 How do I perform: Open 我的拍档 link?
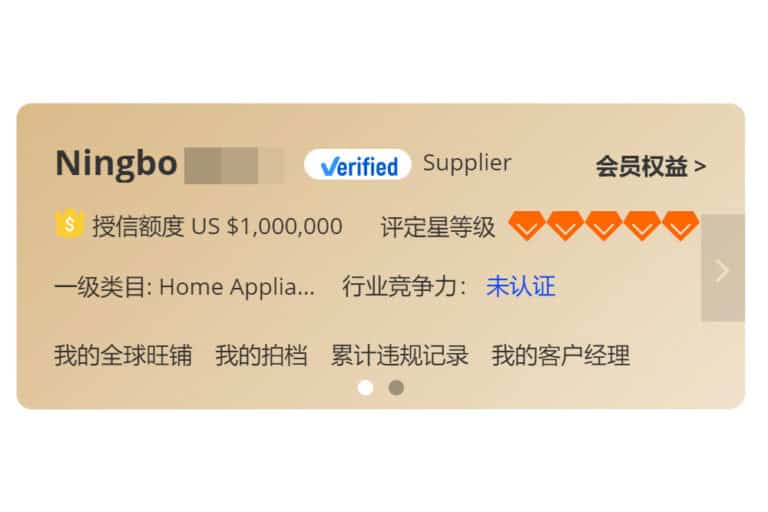tap(262, 355)
